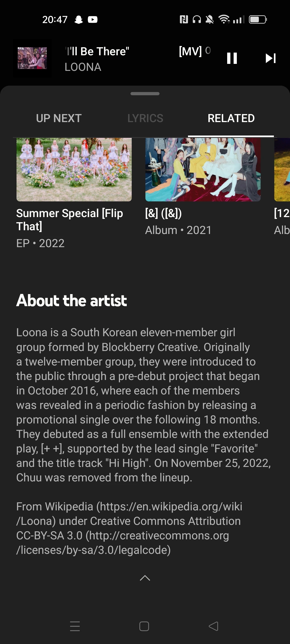Viewport: 290px width, 644px height.
Task: Tap the Summer Special [Flip That] title
Action: (x=70, y=220)
